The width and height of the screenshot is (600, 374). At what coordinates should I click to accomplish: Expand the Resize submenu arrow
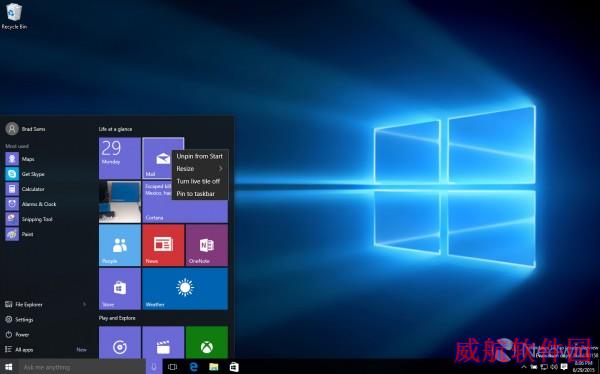(x=221, y=169)
